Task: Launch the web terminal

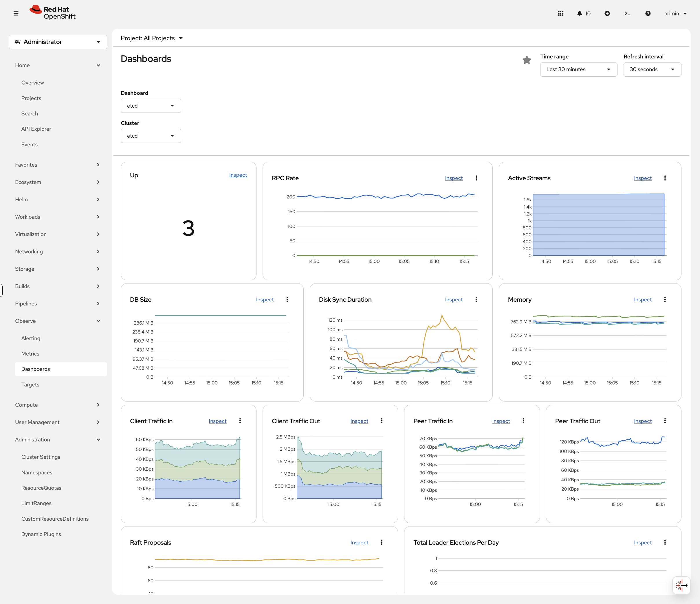Action: [628, 13]
